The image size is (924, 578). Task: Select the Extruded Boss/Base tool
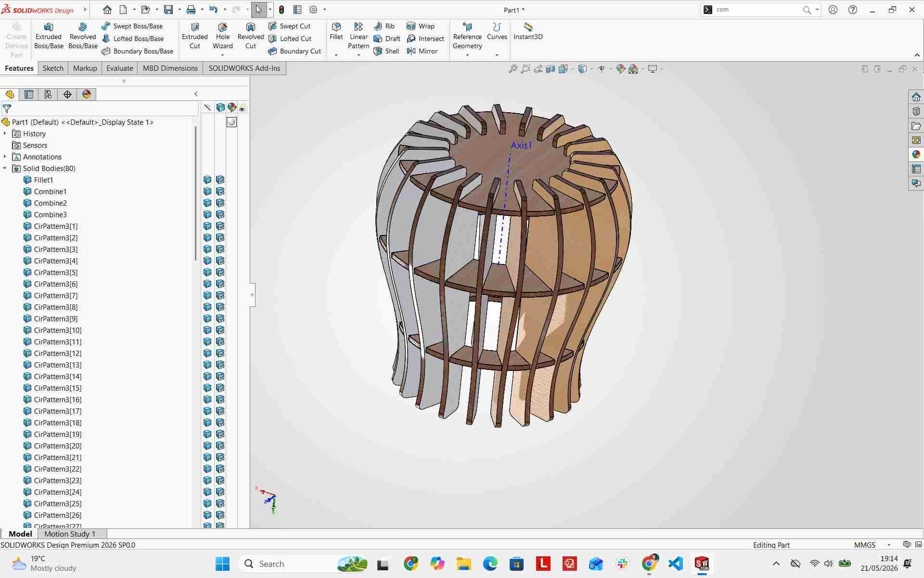(x=49, y=36)
